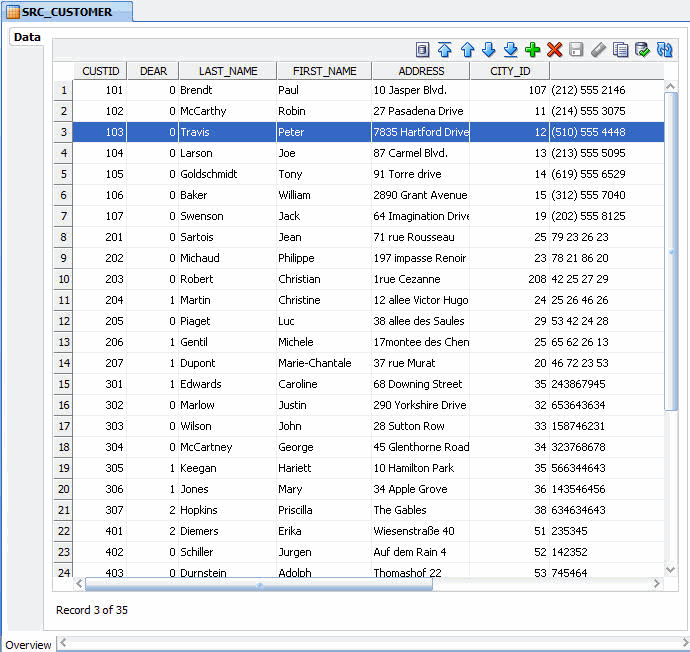Click the refresh data arrows icon

pyautogui.click(x=664, y=50)
